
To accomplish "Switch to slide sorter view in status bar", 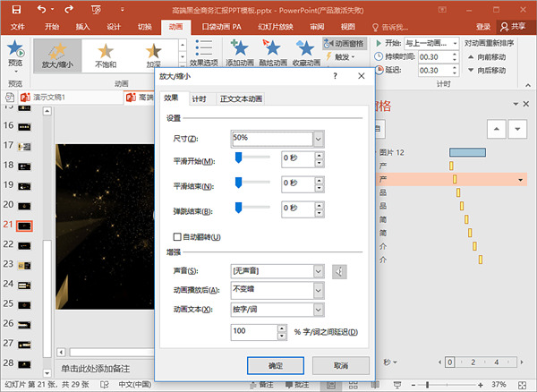I will click(x=354, y=385).
